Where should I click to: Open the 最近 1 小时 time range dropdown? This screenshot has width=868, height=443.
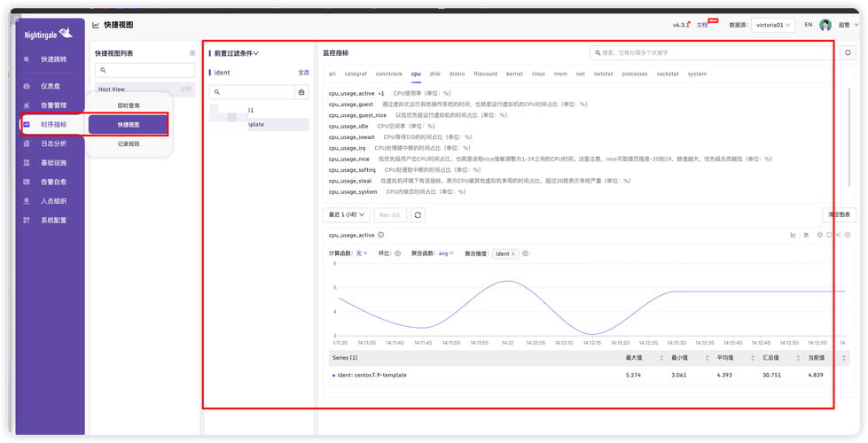click(347, 214)
